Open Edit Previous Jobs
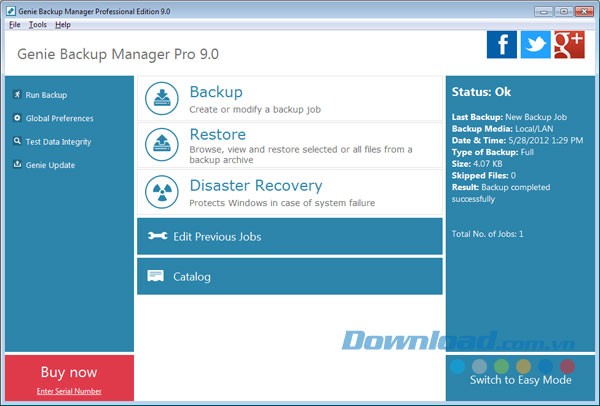The image size is (600, 406). (290, 236)
